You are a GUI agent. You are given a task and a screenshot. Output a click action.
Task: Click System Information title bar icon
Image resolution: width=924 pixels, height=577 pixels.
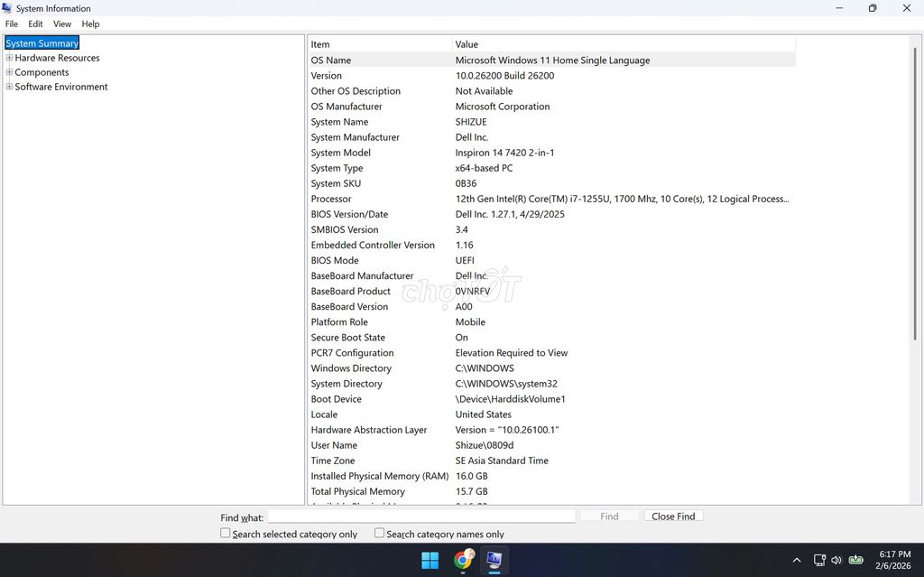coord(7,8)
